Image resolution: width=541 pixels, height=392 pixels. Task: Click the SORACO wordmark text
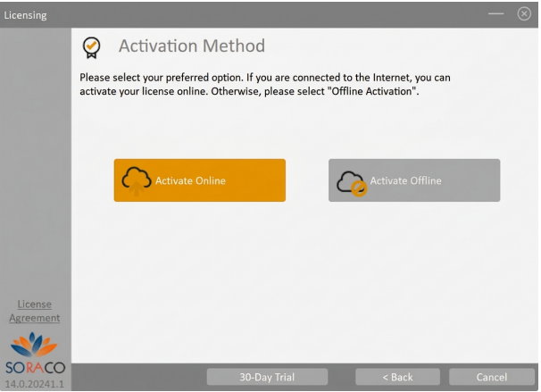click(35, 368)
